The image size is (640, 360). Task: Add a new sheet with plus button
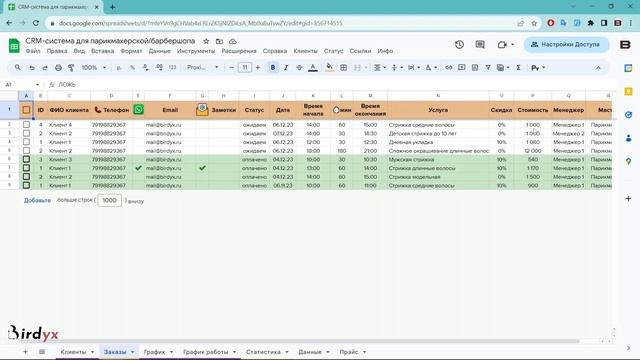click(x=25, y=352)
